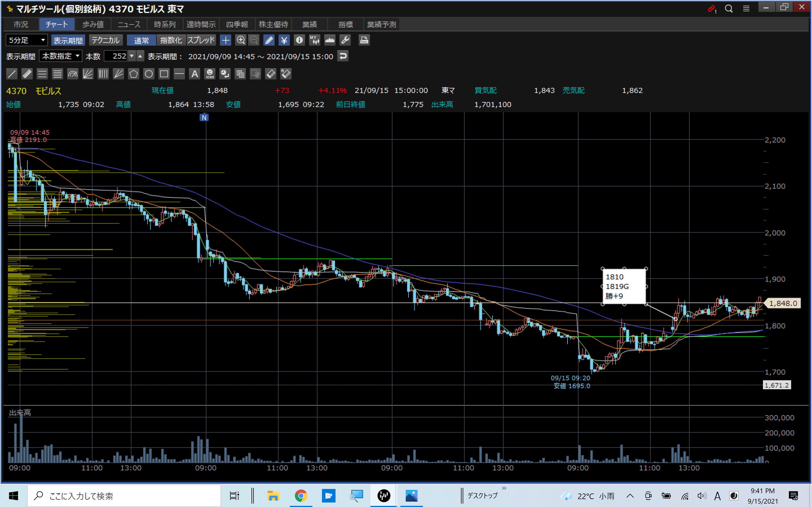Decrease bar count with down arrow
812x507 pixels.
point(132,56)
